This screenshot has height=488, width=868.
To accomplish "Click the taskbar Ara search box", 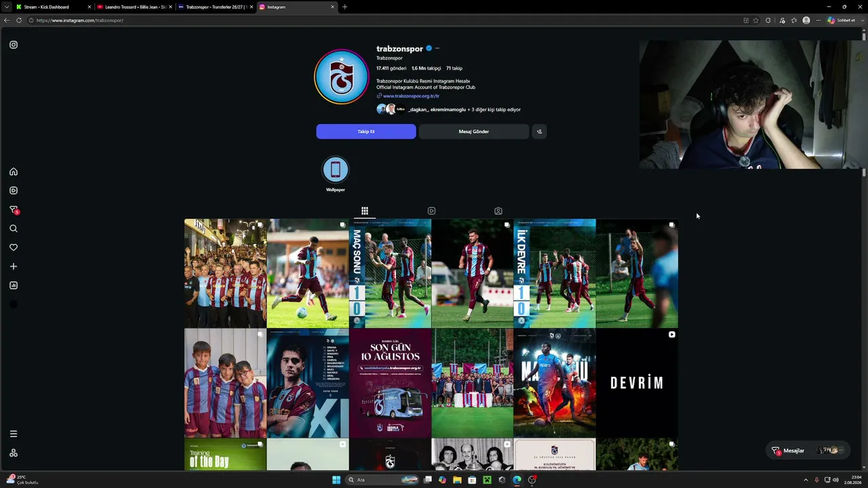I will [382, 480].
